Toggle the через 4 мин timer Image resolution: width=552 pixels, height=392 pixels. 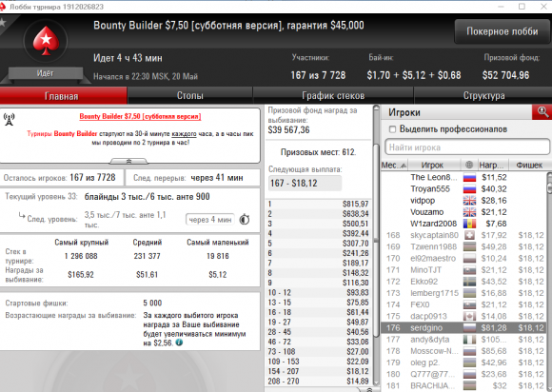click(x=209, y=220)
